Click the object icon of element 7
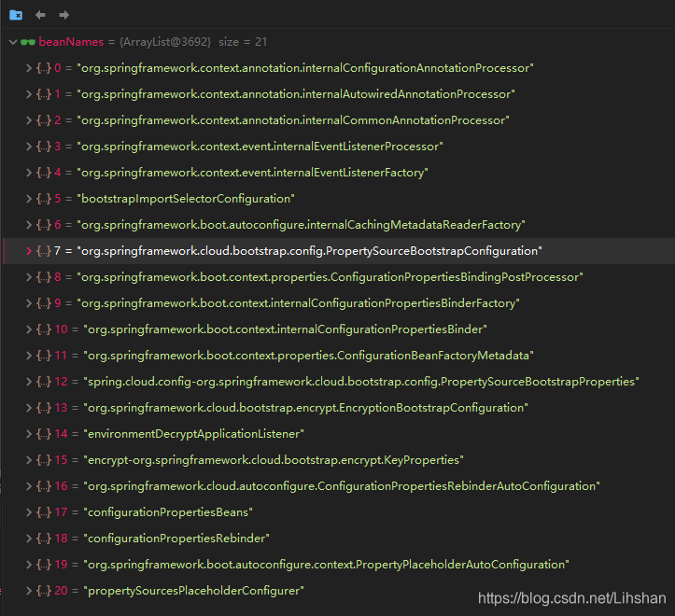The image size is (675, 616). pos(44,251)
